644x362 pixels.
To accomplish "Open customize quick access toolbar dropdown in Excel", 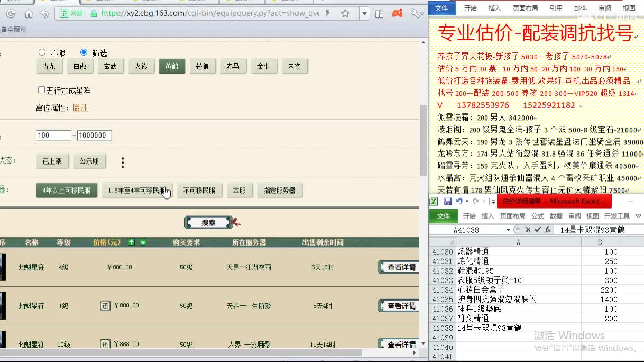I will point(493,202).
